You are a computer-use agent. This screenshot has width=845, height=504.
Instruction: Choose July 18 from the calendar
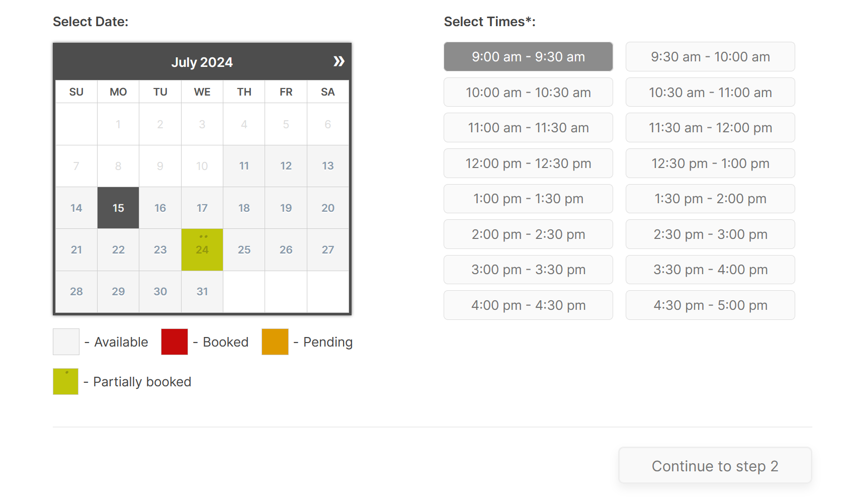[x=244, y=208]
